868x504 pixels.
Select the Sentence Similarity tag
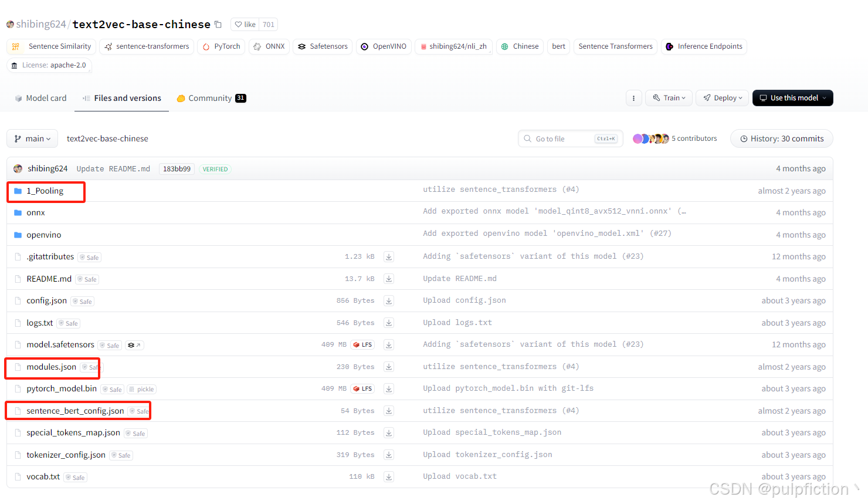tap(52, 46)
